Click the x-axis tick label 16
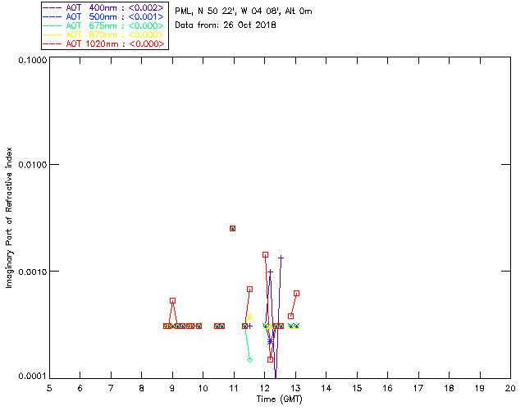 [x=388, y=388]
